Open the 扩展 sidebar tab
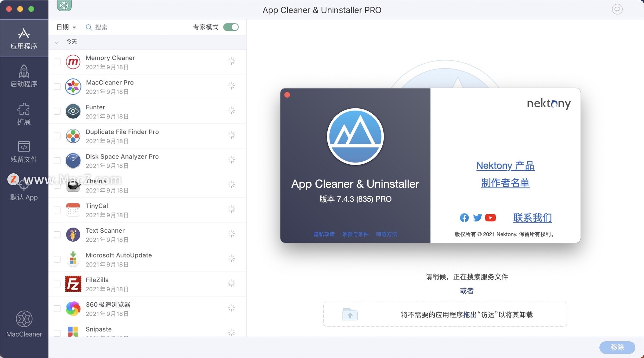644x358 pixels. [x=24, y=114]
